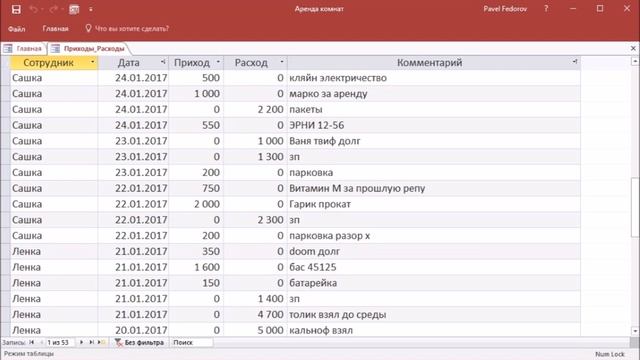This screenshot has width=640, height=360.
Task: Click the cell 'Ваня твиф долг'
Action: pos(434,141)
